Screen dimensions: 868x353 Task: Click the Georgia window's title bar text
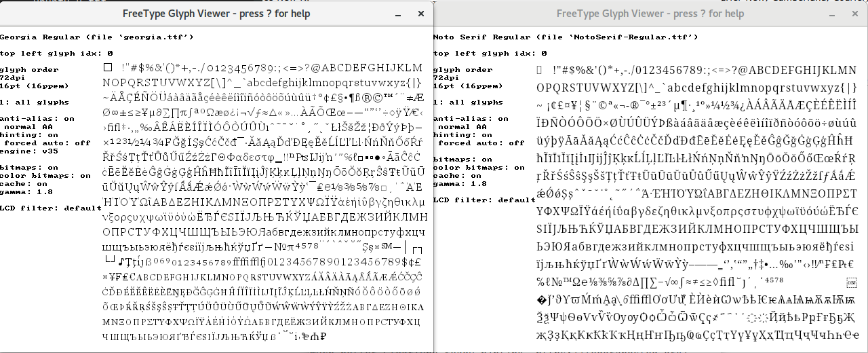pos(216,13)
